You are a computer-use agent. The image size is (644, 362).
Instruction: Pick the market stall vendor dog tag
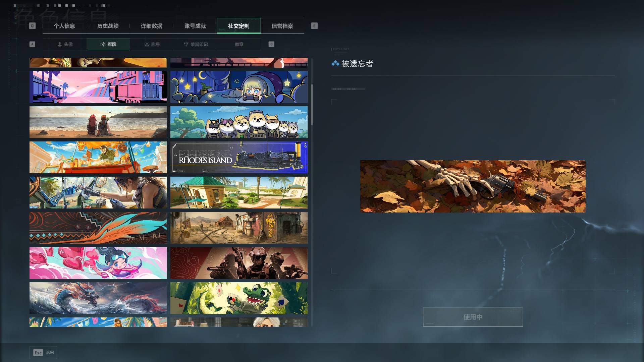coord(98,157)
